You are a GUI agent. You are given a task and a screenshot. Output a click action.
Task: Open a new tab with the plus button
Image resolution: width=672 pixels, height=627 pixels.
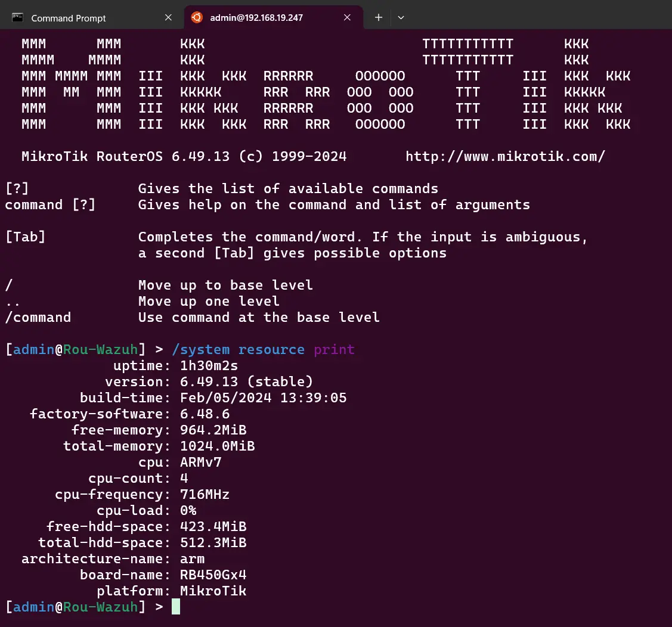pos(378,18)
